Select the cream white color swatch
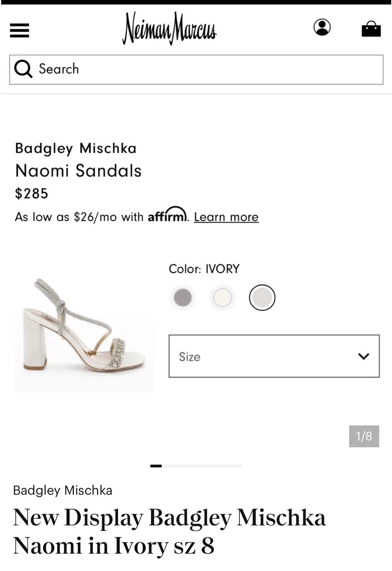 click(x=222, y=297)
